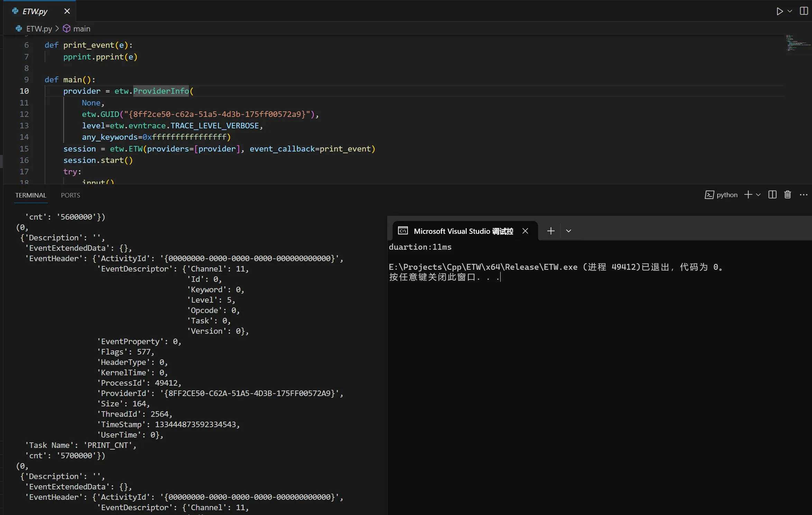Open terminal panel more actions menu
The width and height of the screenshot is (812, 515).
coord(803,195)
